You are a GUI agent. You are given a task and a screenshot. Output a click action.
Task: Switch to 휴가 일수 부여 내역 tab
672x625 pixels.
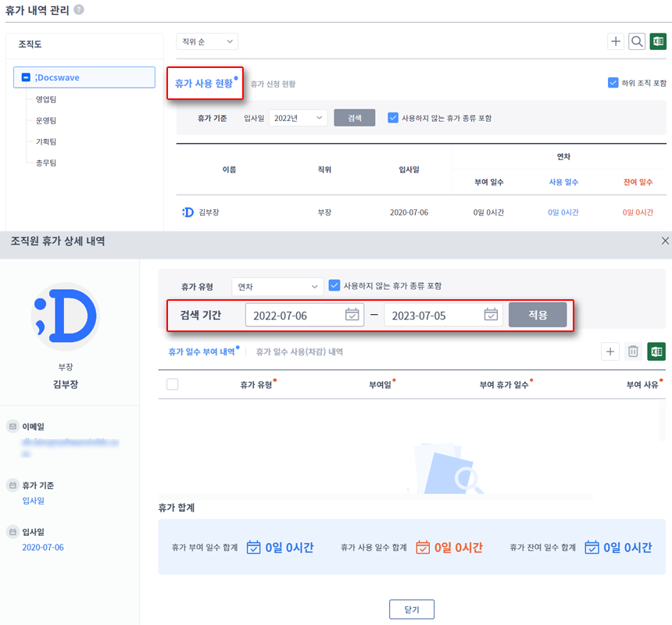click(x=202, y=352)
